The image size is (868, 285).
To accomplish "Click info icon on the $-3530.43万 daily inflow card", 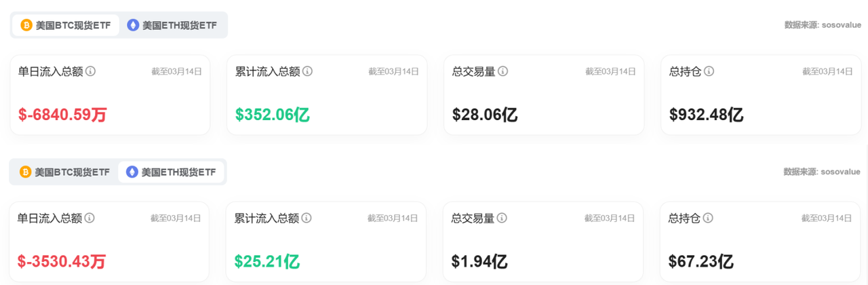I will (x=90, y=218).
